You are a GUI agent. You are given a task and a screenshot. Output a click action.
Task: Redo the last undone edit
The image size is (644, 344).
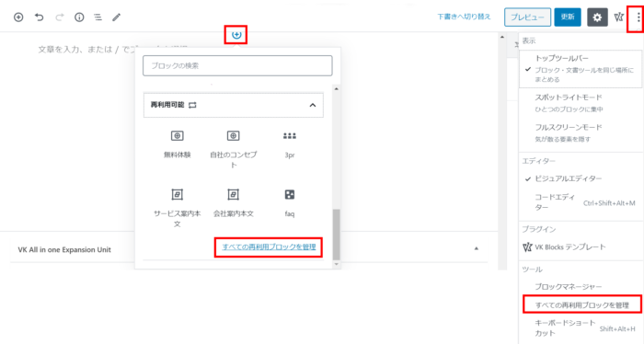coord(60,17)
